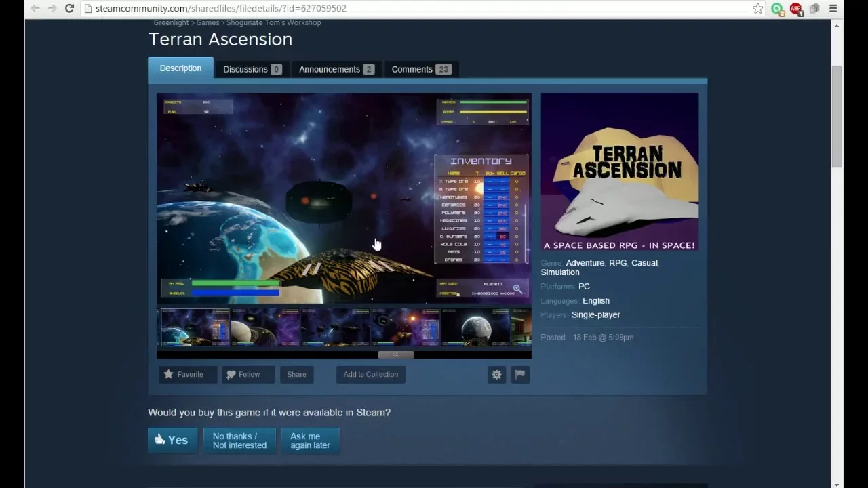
Task: Vote Yes to buy this game
Action: 172,440
